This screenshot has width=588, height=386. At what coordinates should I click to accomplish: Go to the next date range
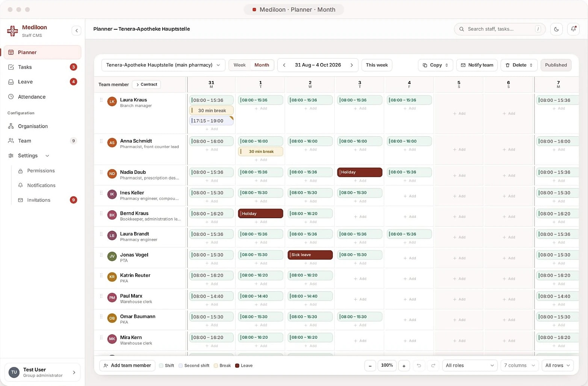(352, 65)
